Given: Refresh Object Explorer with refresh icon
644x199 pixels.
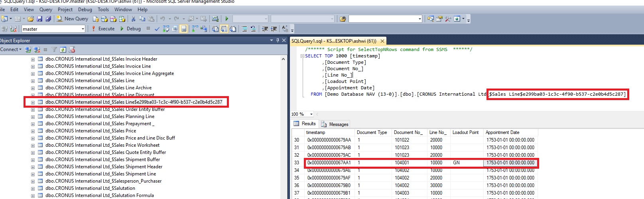Looking at the screenshot, I should pyautogui.click(x=63, y=50).
